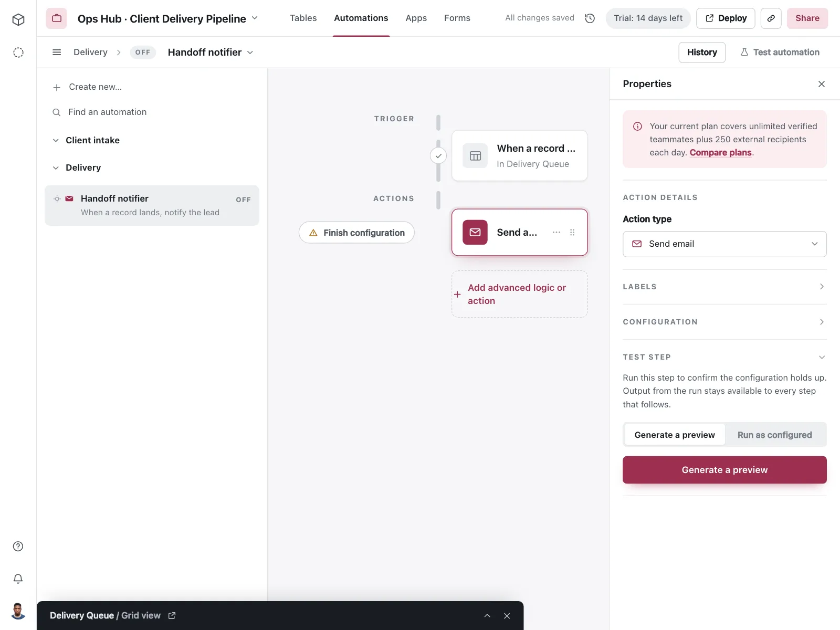Click the Send email envelope icon on action card
The height and width of the screenshot is (630, 840).
coord(475,233)
